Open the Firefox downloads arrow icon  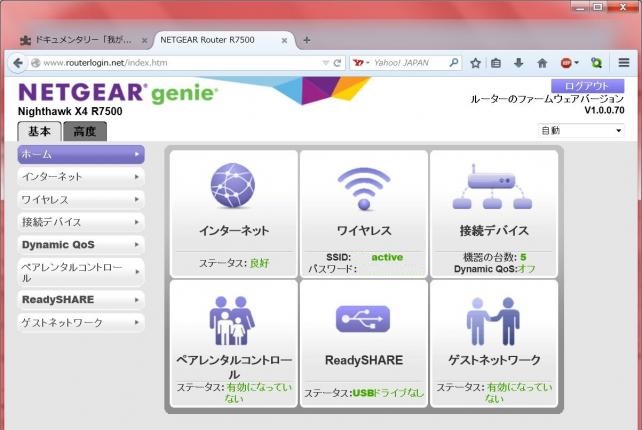click(519, 62)
